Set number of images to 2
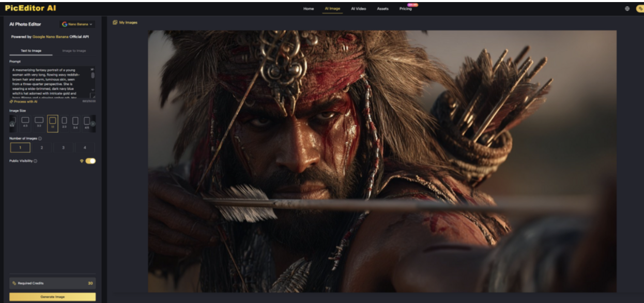644x303 pixels. [42, 148]
